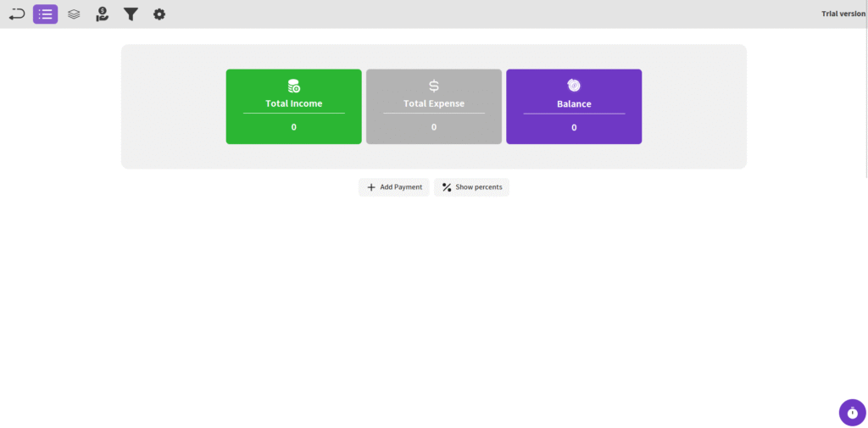Click the Balance amount value

coord(574,127)
